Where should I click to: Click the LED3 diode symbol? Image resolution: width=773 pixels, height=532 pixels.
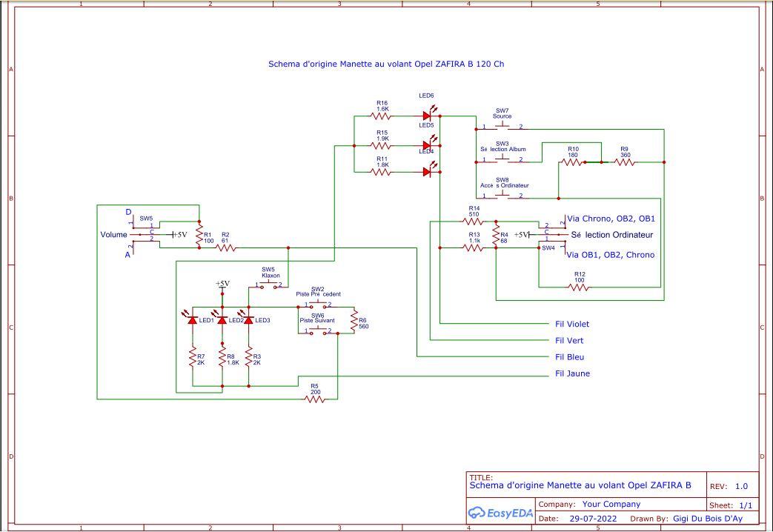[248, 319]
